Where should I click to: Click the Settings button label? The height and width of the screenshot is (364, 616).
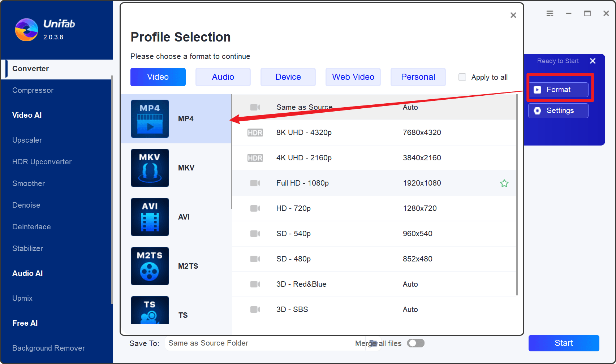click(560, 110)
